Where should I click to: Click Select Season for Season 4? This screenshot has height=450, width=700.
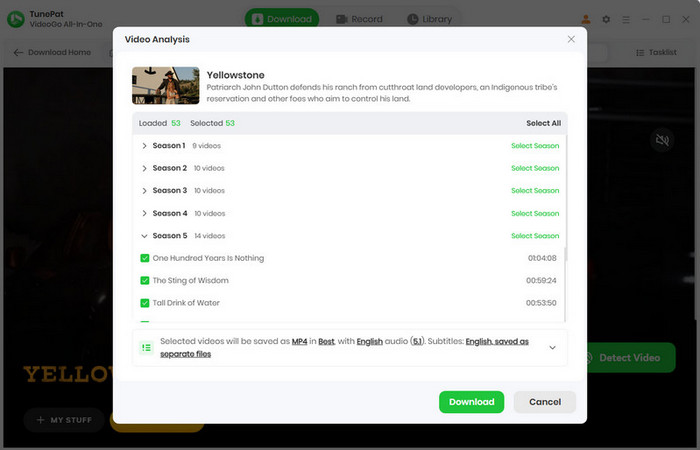tap(535, 213)
